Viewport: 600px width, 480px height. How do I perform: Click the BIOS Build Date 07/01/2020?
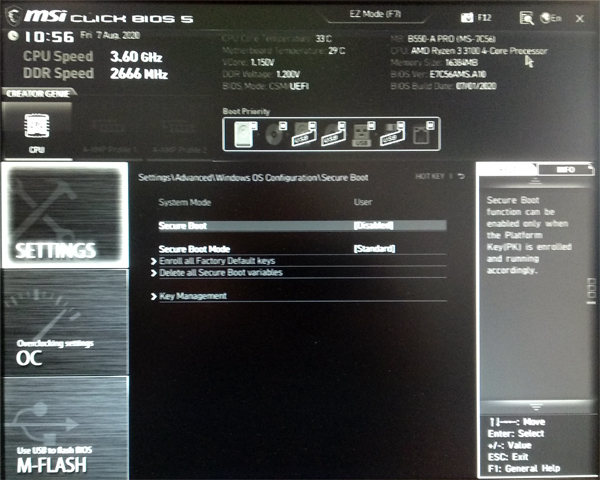pos(443,86)
